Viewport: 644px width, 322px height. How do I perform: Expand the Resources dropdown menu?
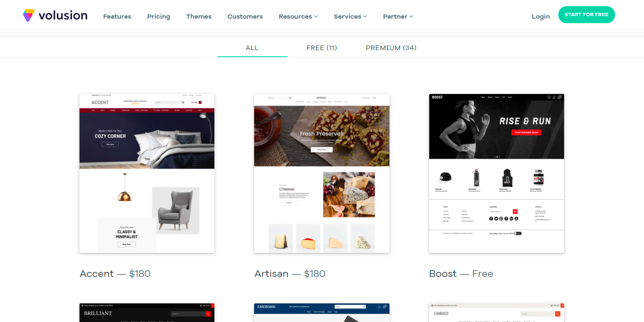coord(298,17)
